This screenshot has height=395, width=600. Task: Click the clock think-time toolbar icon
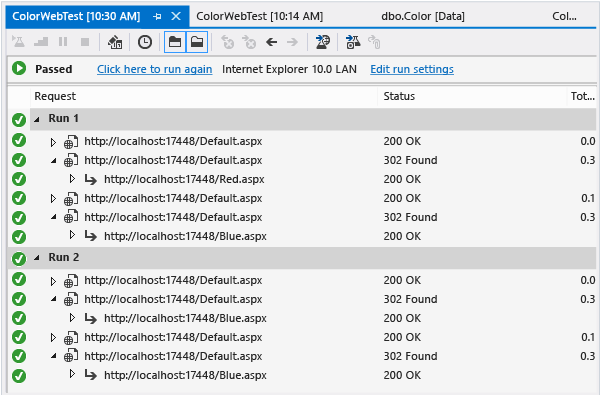pyautogui.click(x=145, y=42)
